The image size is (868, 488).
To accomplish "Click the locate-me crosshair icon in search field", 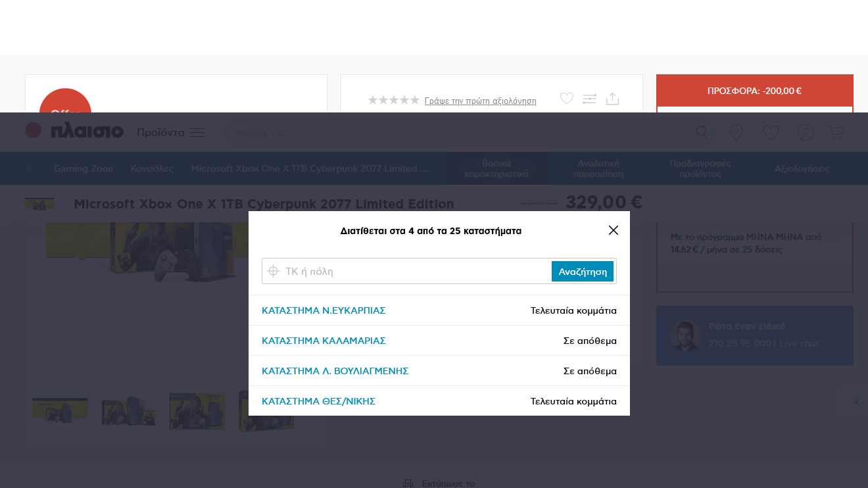I will (x=274, y=271).
